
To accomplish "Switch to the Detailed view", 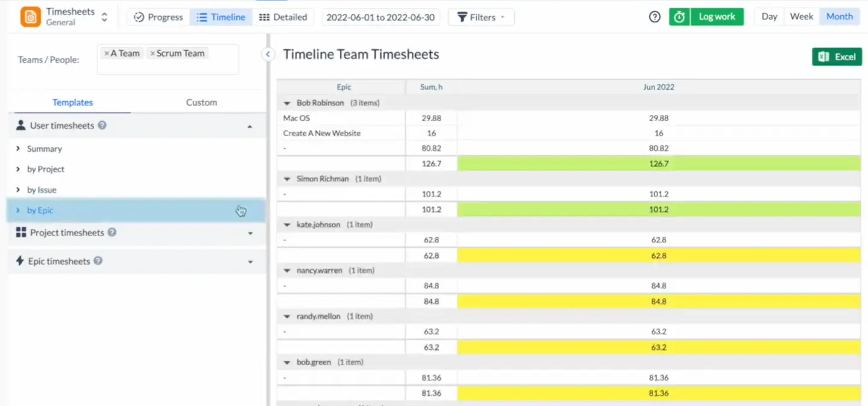I will click(283, 17).
